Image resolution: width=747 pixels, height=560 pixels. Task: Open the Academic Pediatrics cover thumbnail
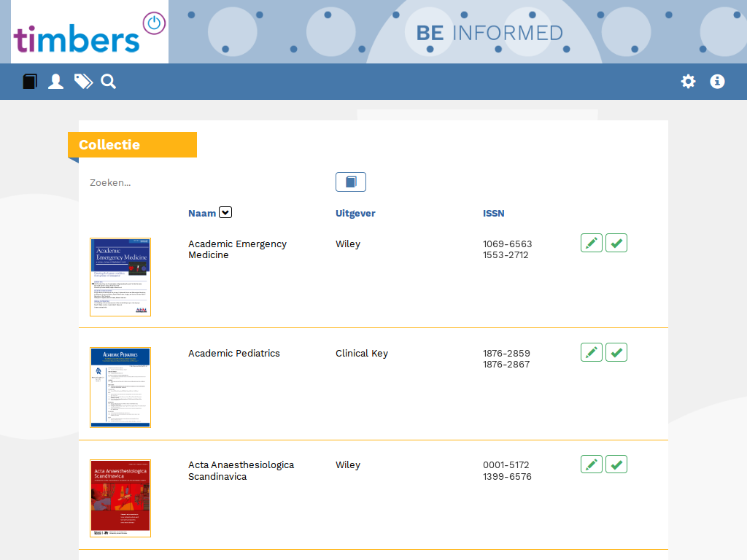(120, 388)
